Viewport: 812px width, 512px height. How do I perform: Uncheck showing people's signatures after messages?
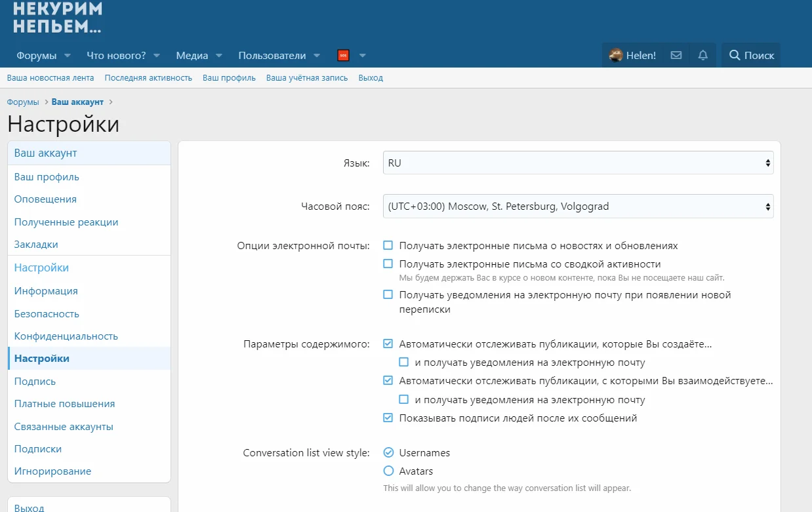click(x=388, y=418)
